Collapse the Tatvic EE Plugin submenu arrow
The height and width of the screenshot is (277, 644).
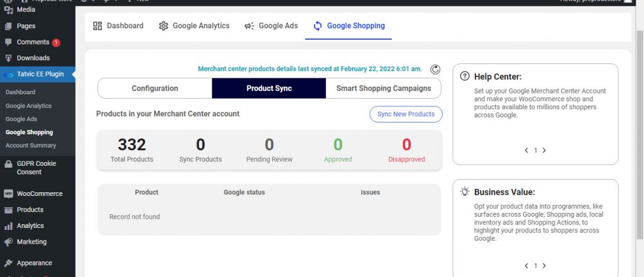(73, 75)
